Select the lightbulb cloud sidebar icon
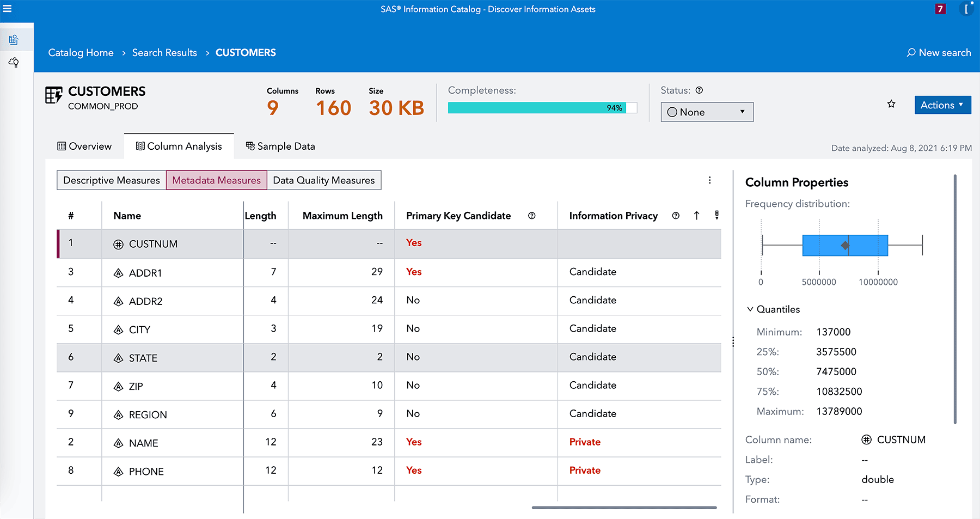Image resolution: width=980 pixels, height=519 pixels. point(14,63)
